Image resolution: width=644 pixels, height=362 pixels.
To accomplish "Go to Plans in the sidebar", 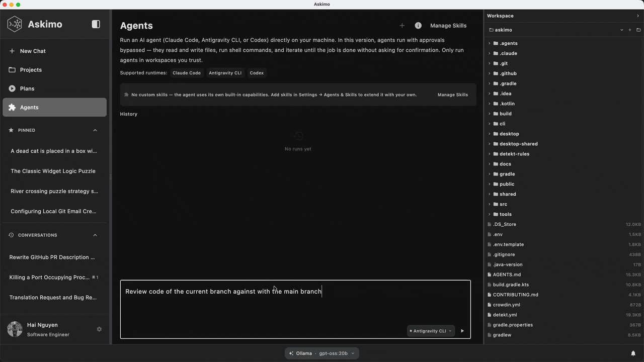I will tap(54, 88).
